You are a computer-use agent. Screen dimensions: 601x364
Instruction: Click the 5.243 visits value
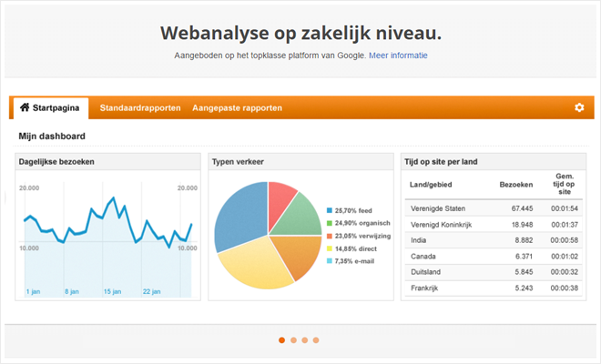524,288
